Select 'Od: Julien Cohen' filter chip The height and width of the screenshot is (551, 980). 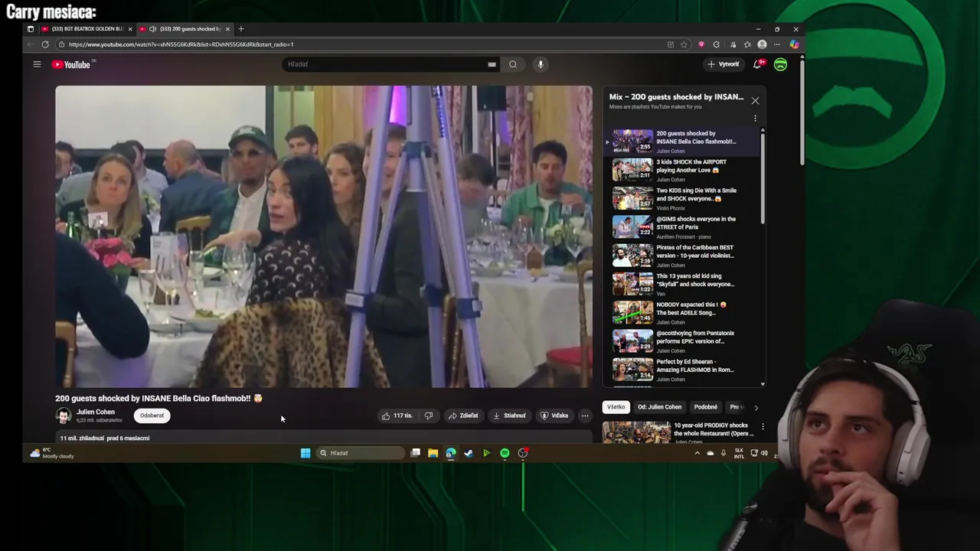point(659,407)
